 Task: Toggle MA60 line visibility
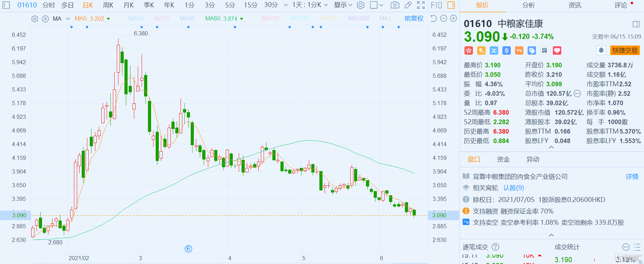click(x=221, y=19)
